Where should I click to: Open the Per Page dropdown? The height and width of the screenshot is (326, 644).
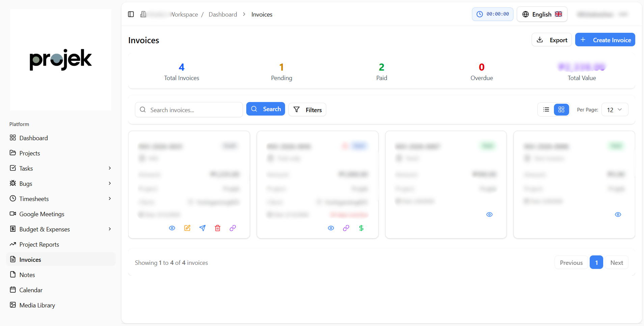tap(615, 110)
